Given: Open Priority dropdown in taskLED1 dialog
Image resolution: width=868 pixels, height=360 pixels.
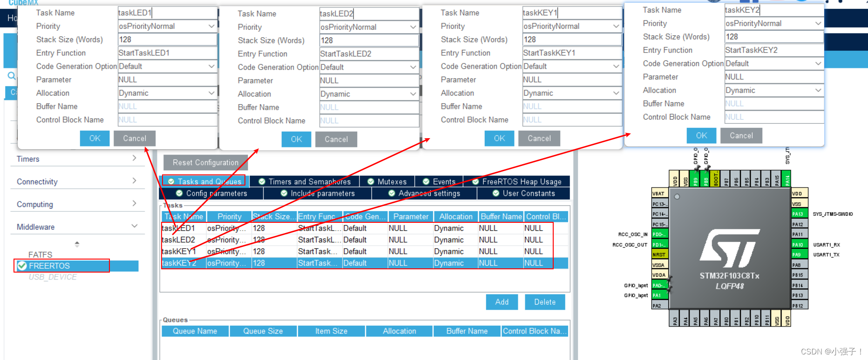Looking at the screenshot, I should click(x=211, y=27).
